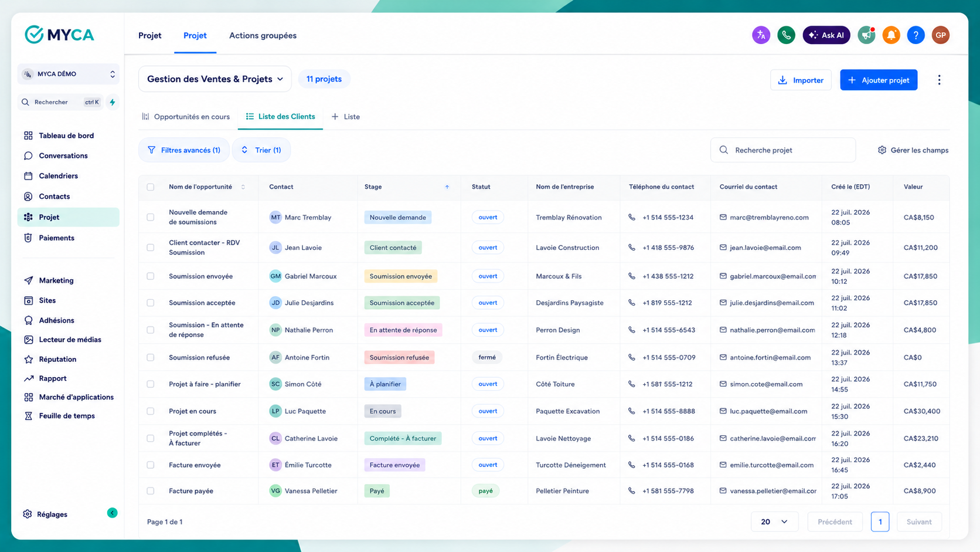The width and height of the screenshot is (980, 552).
Task: Focus the Recherche projet field
Action: click(783, 150)
